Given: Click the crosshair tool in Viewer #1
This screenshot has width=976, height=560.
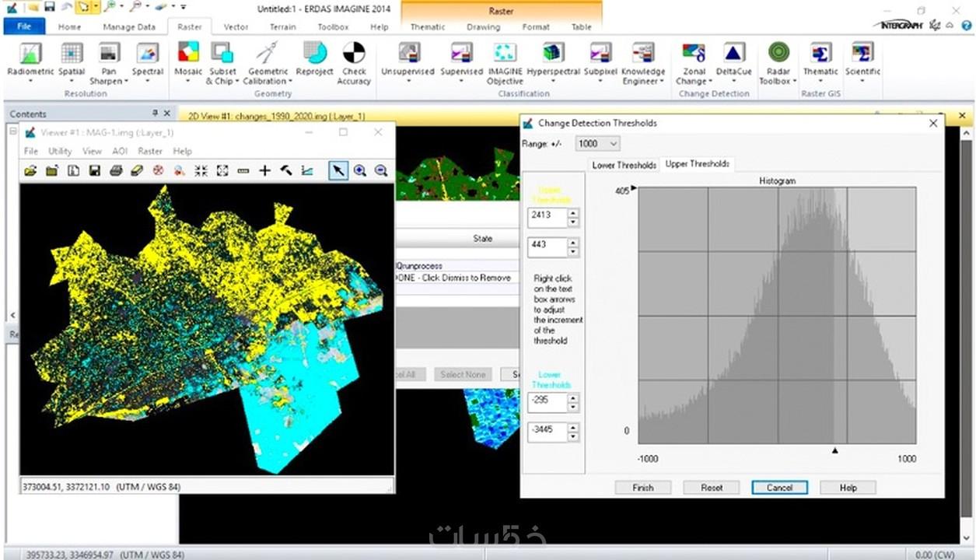Looking at the screenshot, I should coord(264,170).
